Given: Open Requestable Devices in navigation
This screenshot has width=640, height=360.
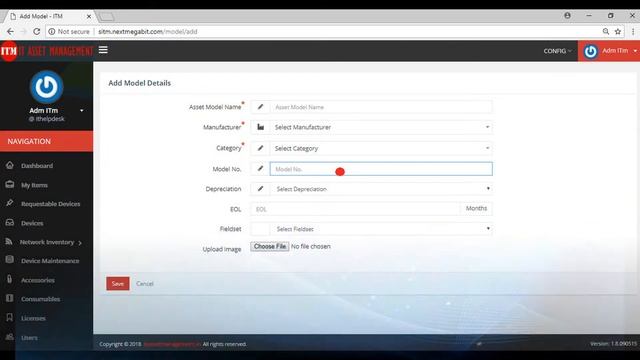Looking at the screenshot, I should click(x=51, y=204).
